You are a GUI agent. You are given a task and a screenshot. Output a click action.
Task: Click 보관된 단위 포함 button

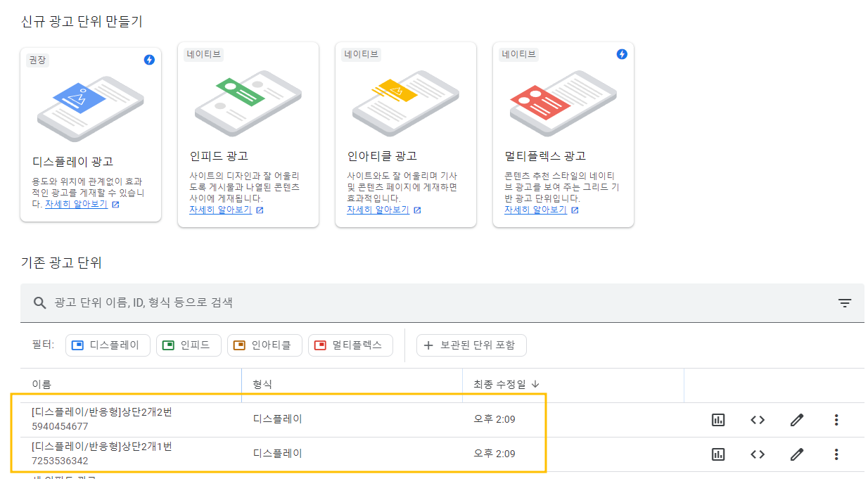coord(471,345)
